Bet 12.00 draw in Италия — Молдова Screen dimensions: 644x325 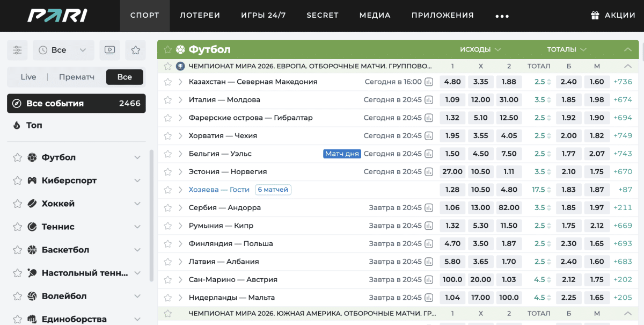click(481, 100)
